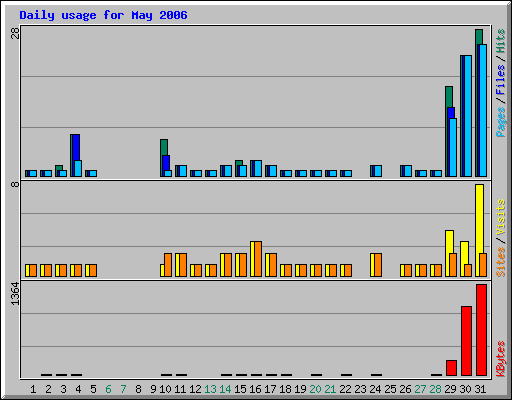Click day label '3' on the x-axis
This screenshot has height=400, width=512.
coord(63,389)
